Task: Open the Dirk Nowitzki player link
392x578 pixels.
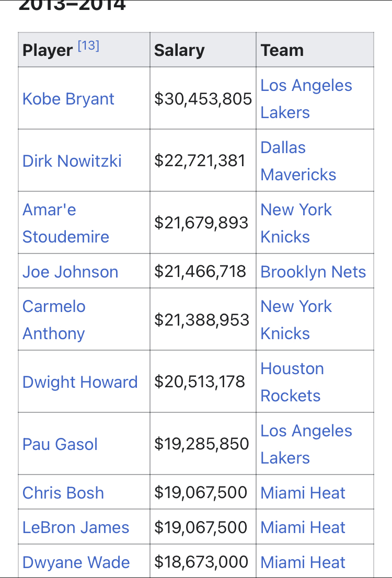Action: (x=72, y=160)
